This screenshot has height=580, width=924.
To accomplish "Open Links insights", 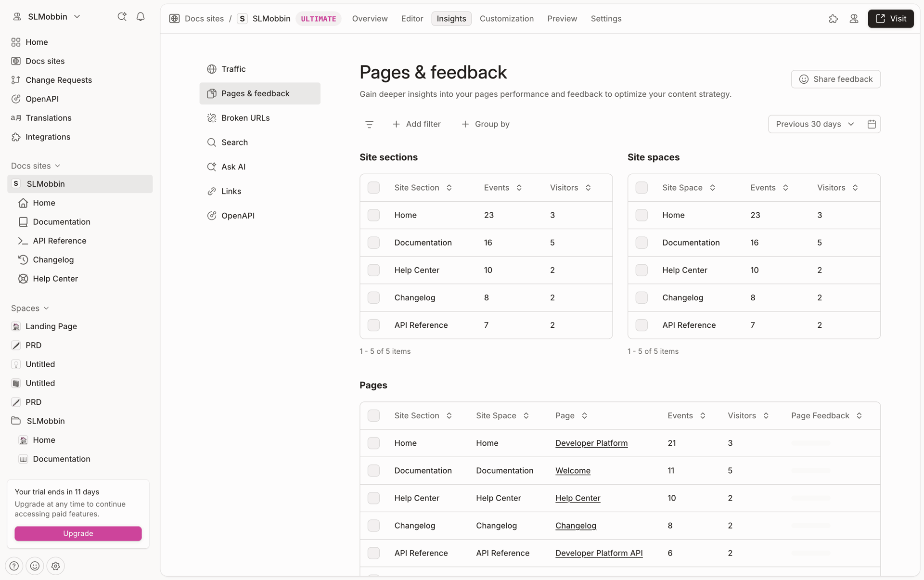I will point(260,191).
